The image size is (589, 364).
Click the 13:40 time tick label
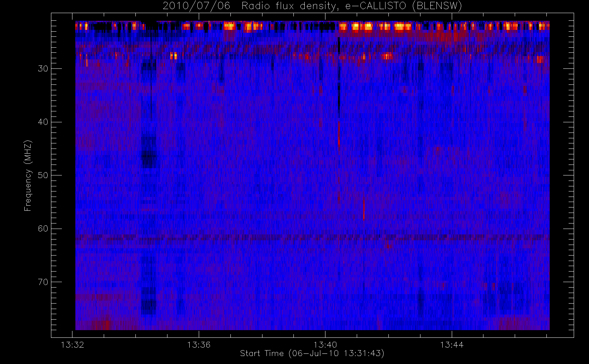coord(325,345)
